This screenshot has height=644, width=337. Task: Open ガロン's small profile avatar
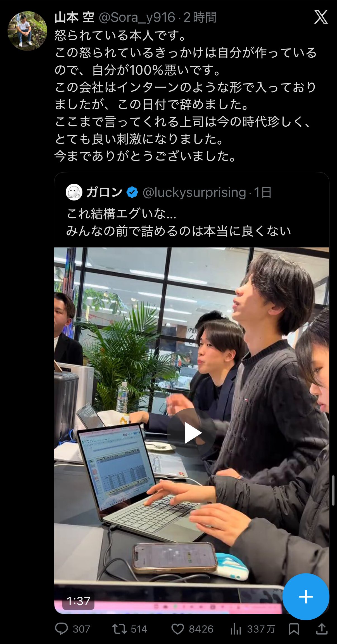[x=74, y=192]
